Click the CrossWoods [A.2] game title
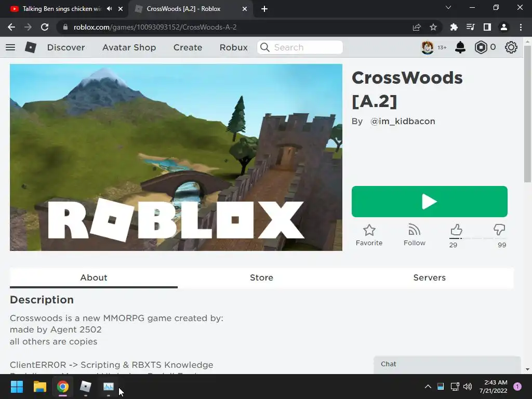532x399 pixels. (x=407, y=89)
